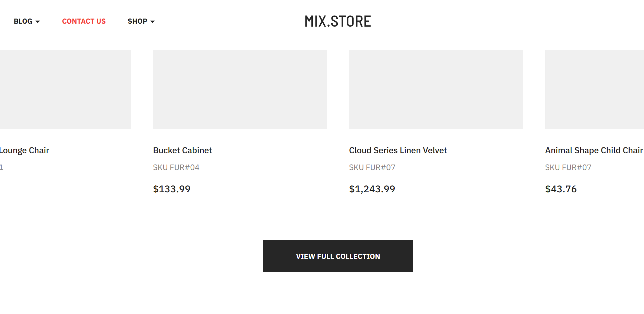Viewport: 644px width, 314px height.
Task: Open the Cloud Series Linen Velvet image
Action: tap(436, 89)
